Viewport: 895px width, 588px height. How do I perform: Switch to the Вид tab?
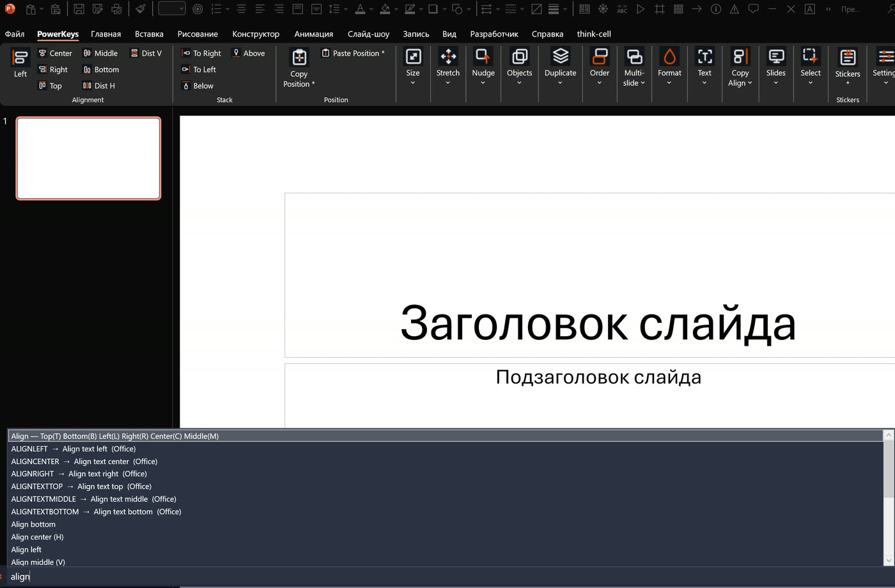449,34
